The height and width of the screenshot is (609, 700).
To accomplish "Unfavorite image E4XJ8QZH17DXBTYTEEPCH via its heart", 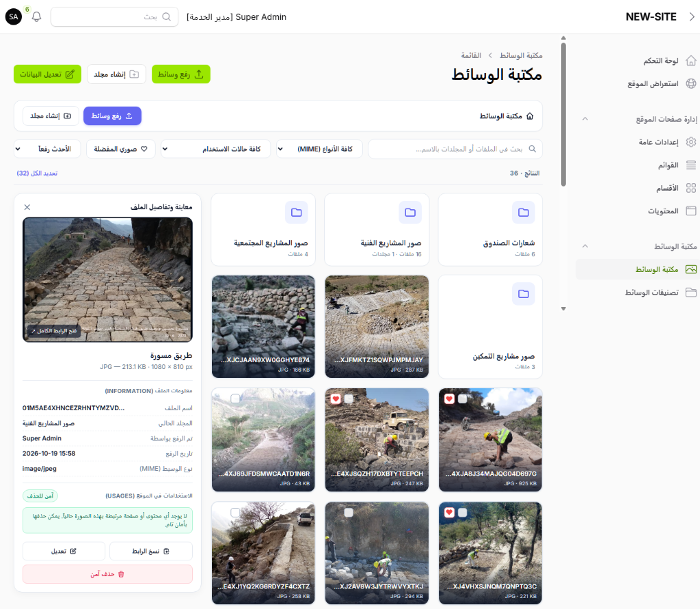I will [x=336, y=398].
